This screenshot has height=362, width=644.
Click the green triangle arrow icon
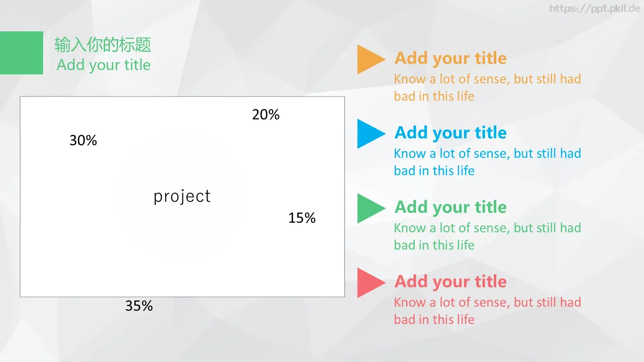pos(371,208)
